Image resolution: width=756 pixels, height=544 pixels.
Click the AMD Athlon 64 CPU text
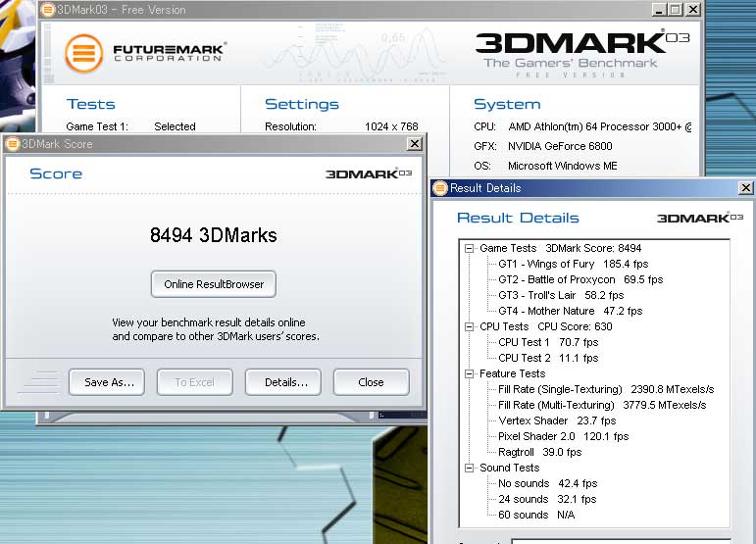point(600,126)
